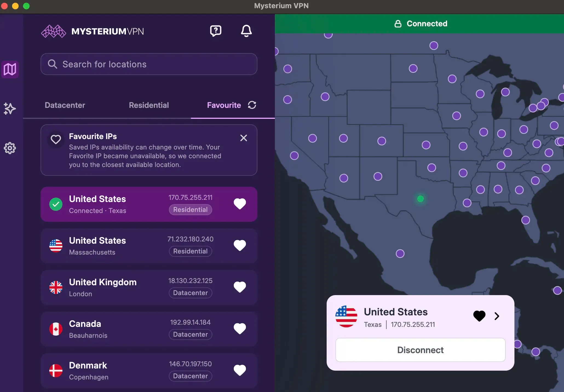Viewport: 564px width, 392px height.
Task: Open the sparkle features sidebar icon
Action: 10,109
